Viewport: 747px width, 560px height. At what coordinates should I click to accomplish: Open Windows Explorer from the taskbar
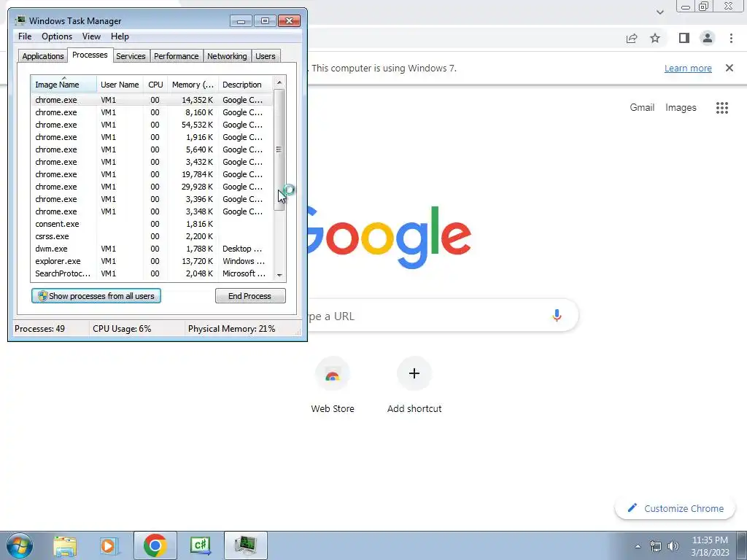[x=65, y=545]
